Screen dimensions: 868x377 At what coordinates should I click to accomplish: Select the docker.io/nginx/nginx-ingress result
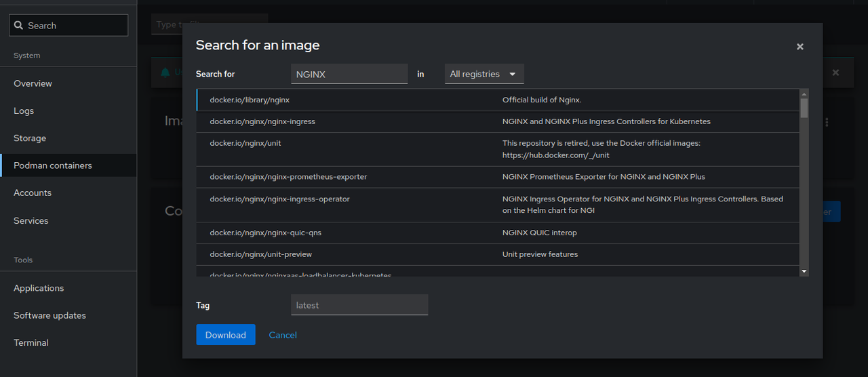[498, 121]
